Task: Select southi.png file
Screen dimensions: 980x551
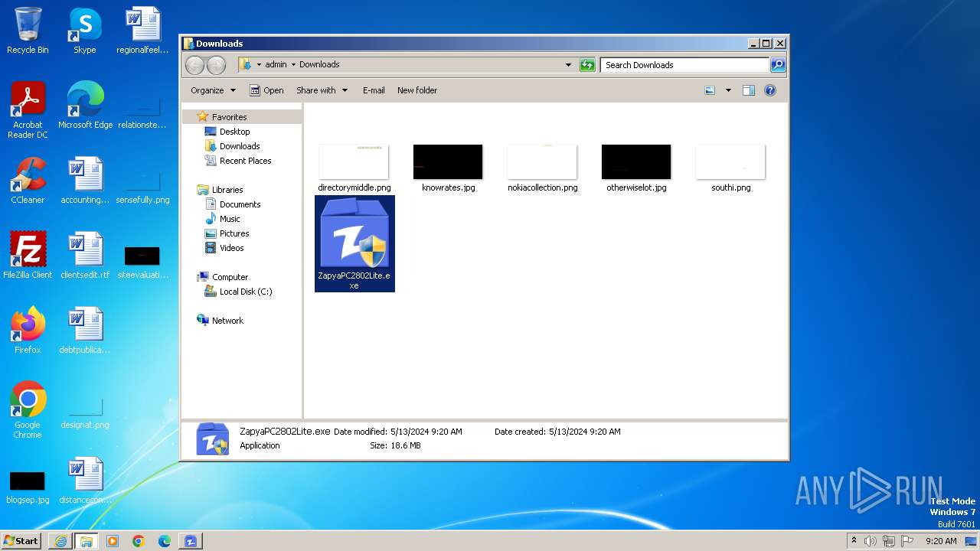Action: (x=730, y=168)
